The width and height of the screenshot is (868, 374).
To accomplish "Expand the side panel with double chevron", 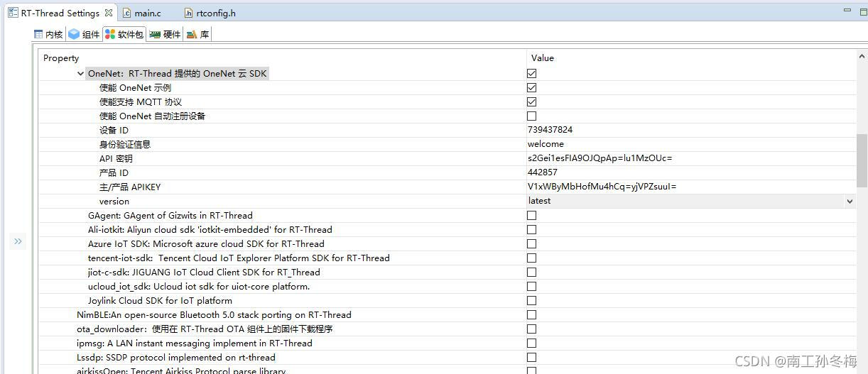I will click(18, 241).
